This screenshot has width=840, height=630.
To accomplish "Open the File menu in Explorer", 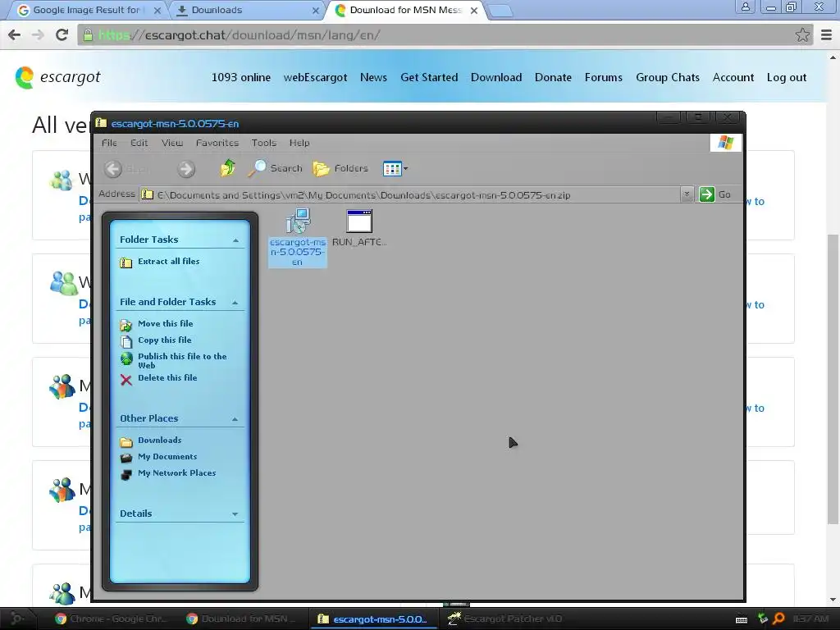I will (109, 143).
